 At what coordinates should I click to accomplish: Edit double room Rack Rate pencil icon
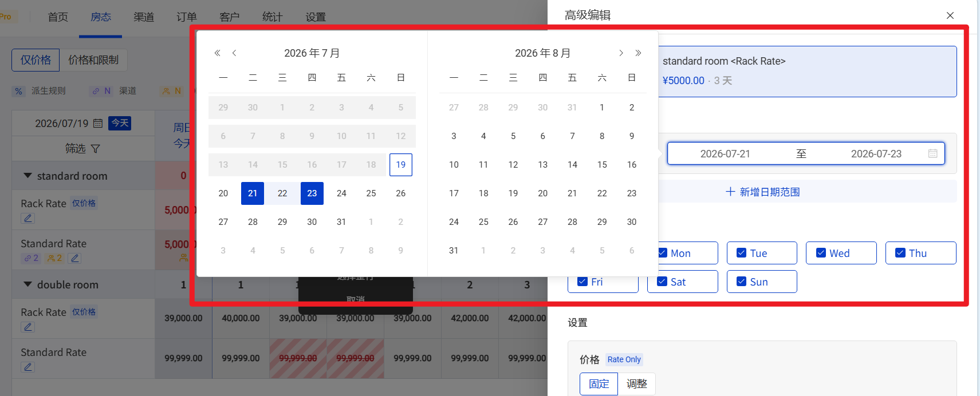click(27, 327)
